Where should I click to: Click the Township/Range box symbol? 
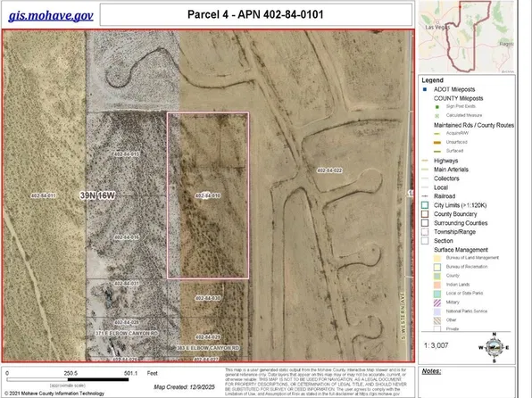tap(425, 232)
